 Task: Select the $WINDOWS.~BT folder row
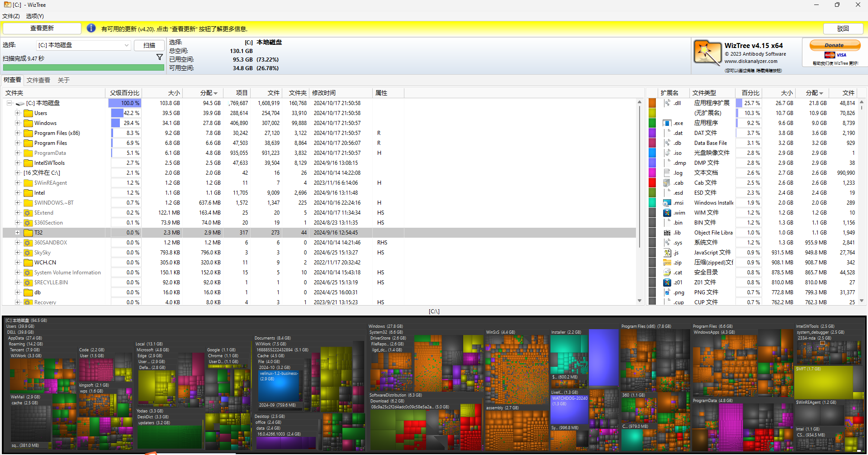[x=319, y=203]
